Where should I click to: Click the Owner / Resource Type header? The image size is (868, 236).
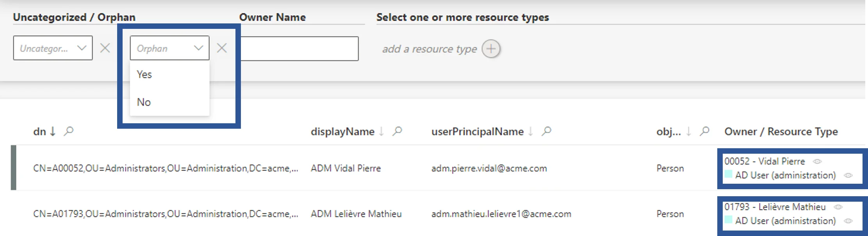tap(781, 131)
